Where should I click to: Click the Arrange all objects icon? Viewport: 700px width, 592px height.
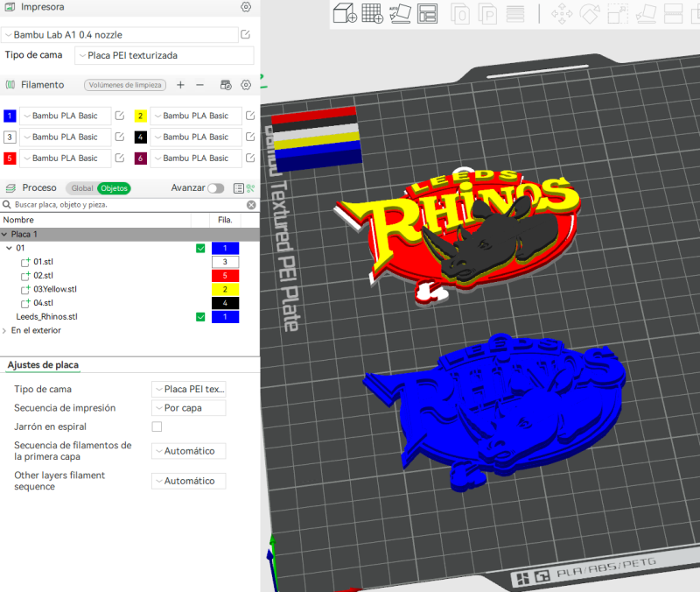[x=427, y=13]
